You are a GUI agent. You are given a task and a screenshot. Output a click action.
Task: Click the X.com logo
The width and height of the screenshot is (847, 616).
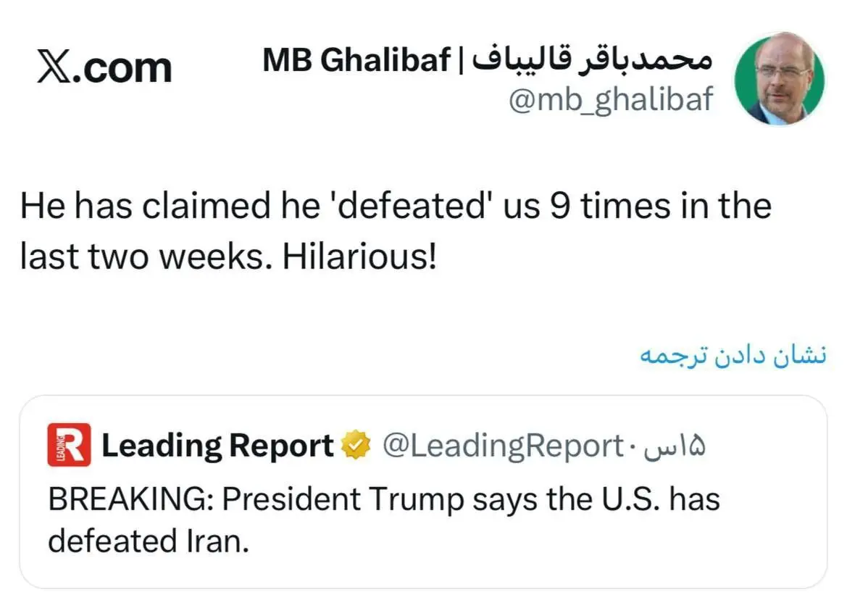(x=104, y=67)
